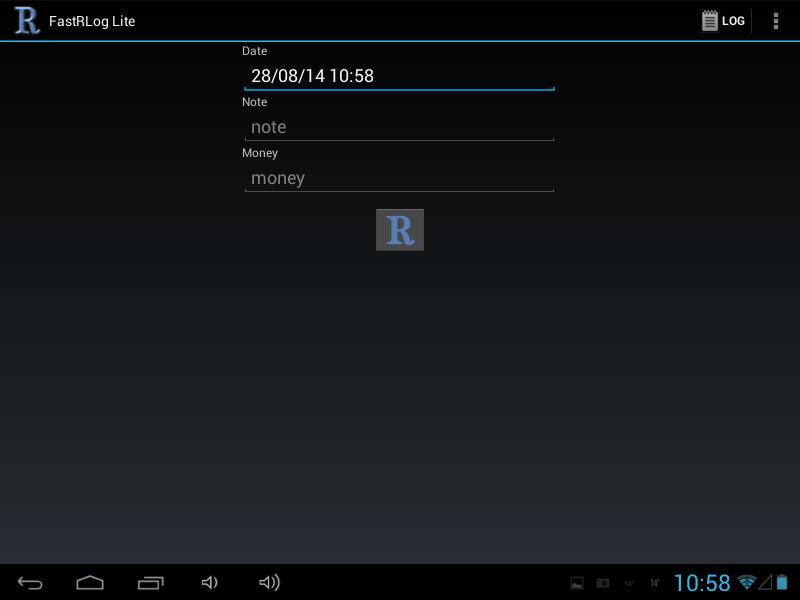Tap the FastRLog Lite title text
Viewport: 800px width, 600px height.
point(92,21)
